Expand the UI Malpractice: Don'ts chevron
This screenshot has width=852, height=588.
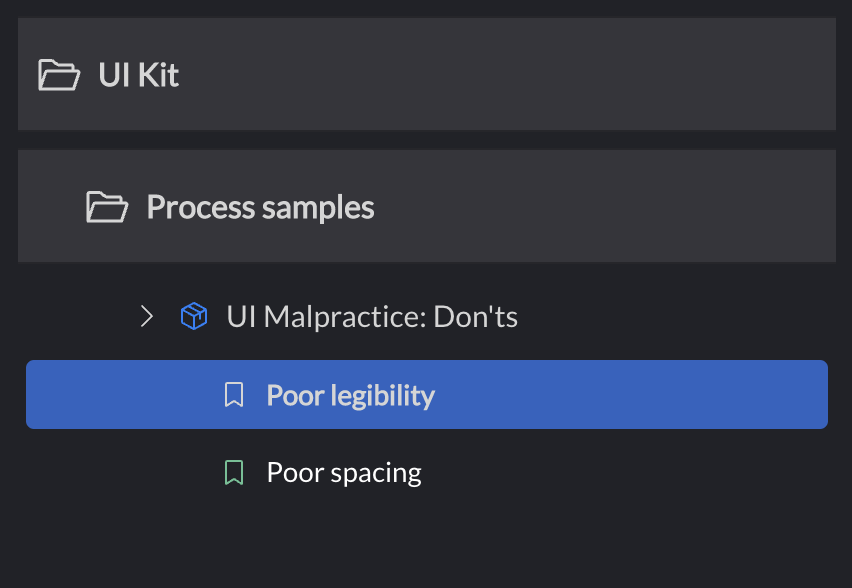click(x=147, y=316)
